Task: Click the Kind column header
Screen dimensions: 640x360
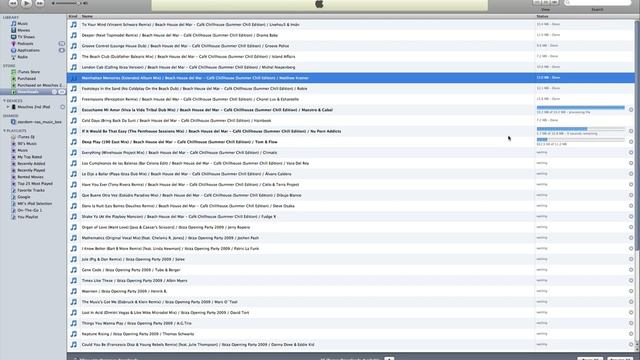Action: pos(73,16)
